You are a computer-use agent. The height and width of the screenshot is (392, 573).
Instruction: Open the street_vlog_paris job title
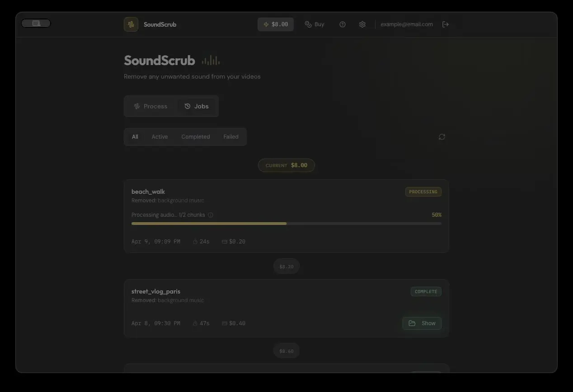click(156, 291)
